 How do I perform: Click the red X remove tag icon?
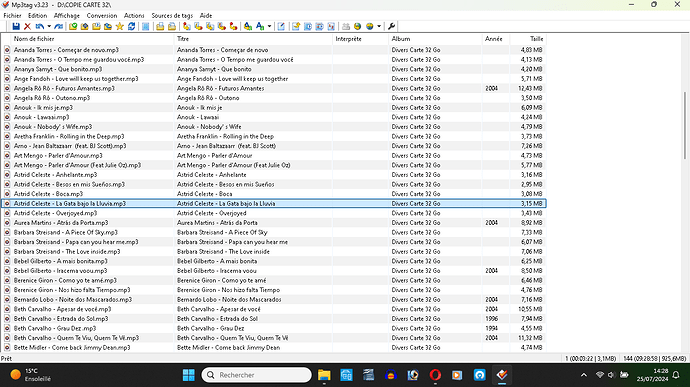point(27,26)
